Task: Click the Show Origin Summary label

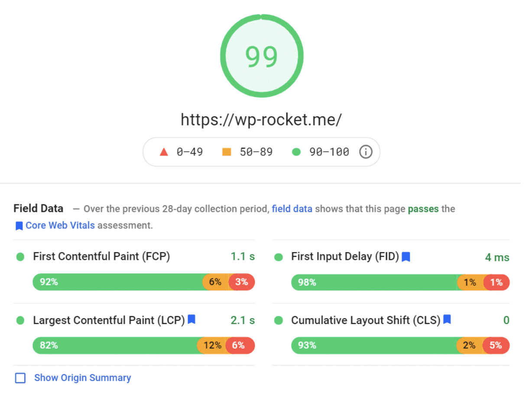Action: (83, 378)
